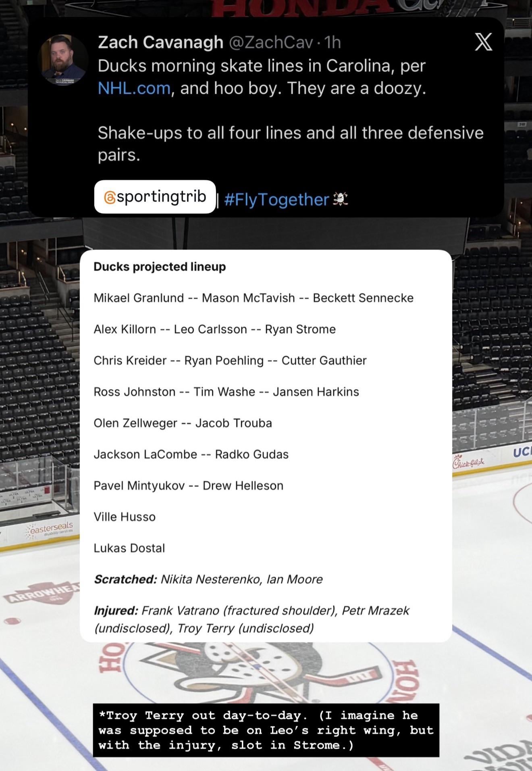Open the @ZachCav handle
Image resolution: width=532 pixels, height=771 pixels.
tap(271, 42)
